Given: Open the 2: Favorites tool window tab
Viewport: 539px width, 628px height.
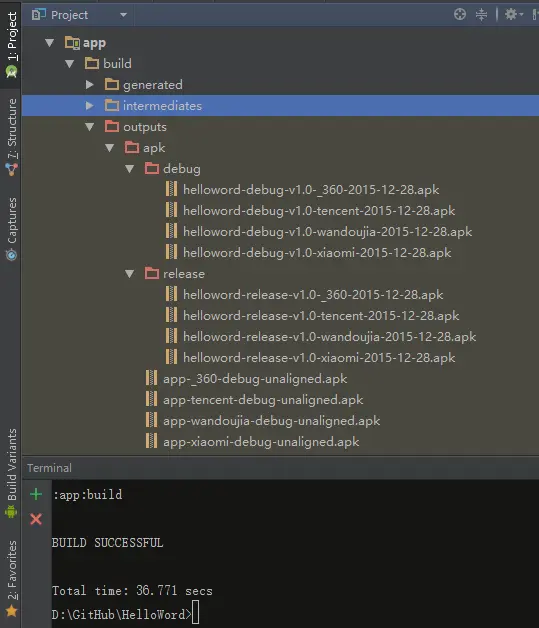Looking at the screenshot, I should pyautogui.click(x=11, y=578).
